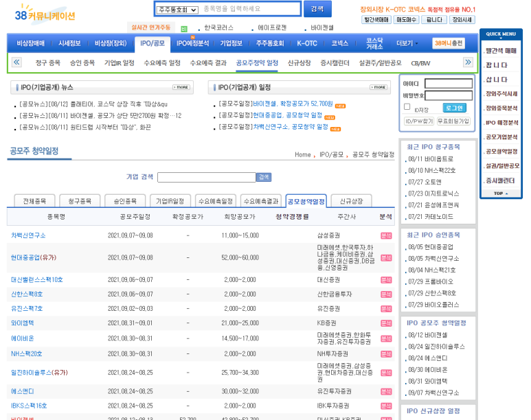Open the 주주동호회 search category dropdown

click(x=177, y=10)
